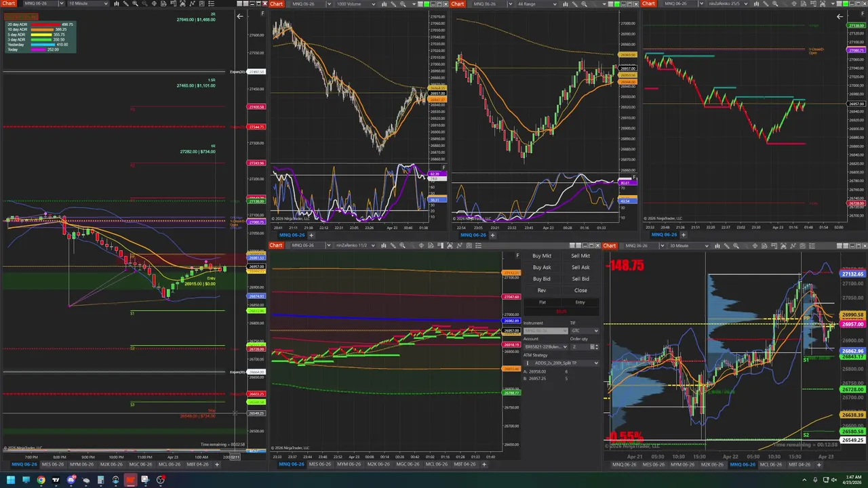Open Indicators in 10 Minute chart
The height and width of the screenshot is (488, 868).
click(192, 4)
